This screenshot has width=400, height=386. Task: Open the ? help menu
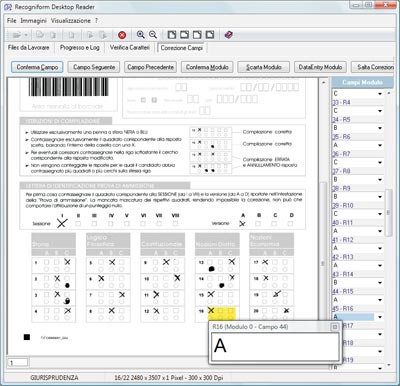(96, 21)
